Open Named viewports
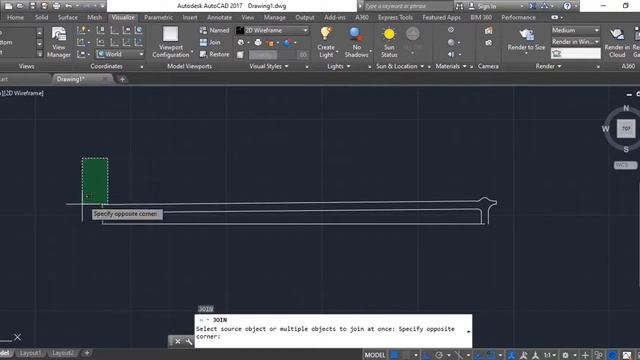 click(215, 30)
